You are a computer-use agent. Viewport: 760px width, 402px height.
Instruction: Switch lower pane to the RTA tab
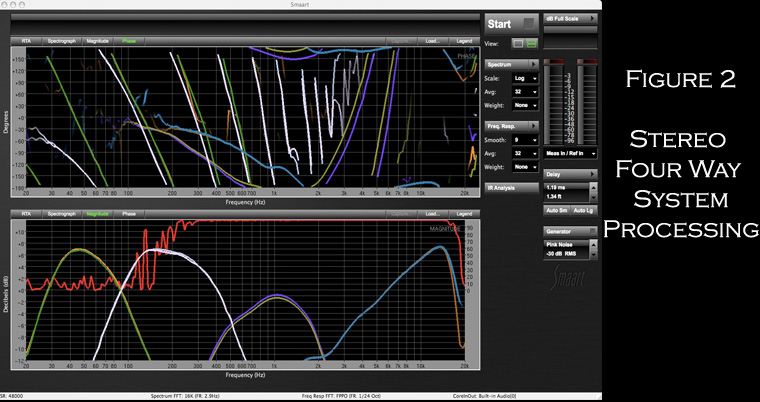[x=26, y=214]
